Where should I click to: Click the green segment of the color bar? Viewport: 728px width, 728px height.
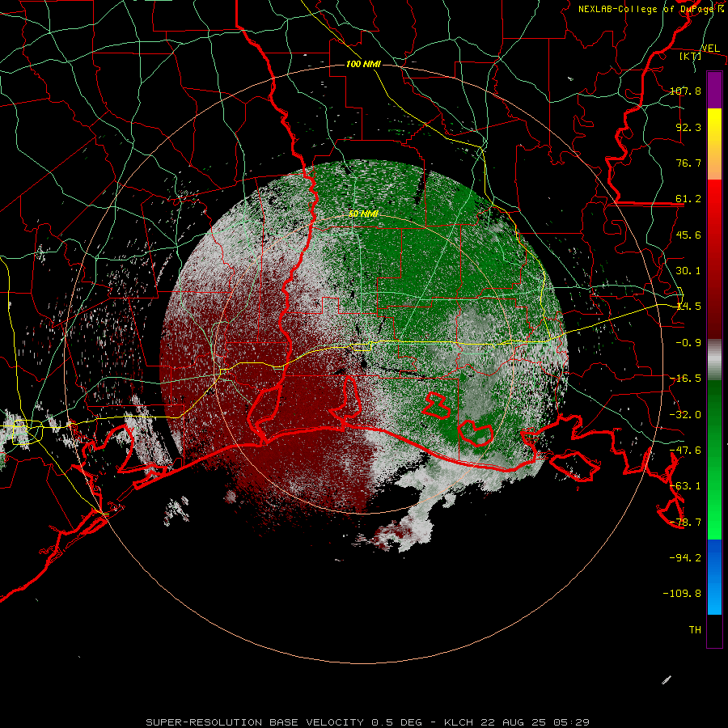point(714,459)
